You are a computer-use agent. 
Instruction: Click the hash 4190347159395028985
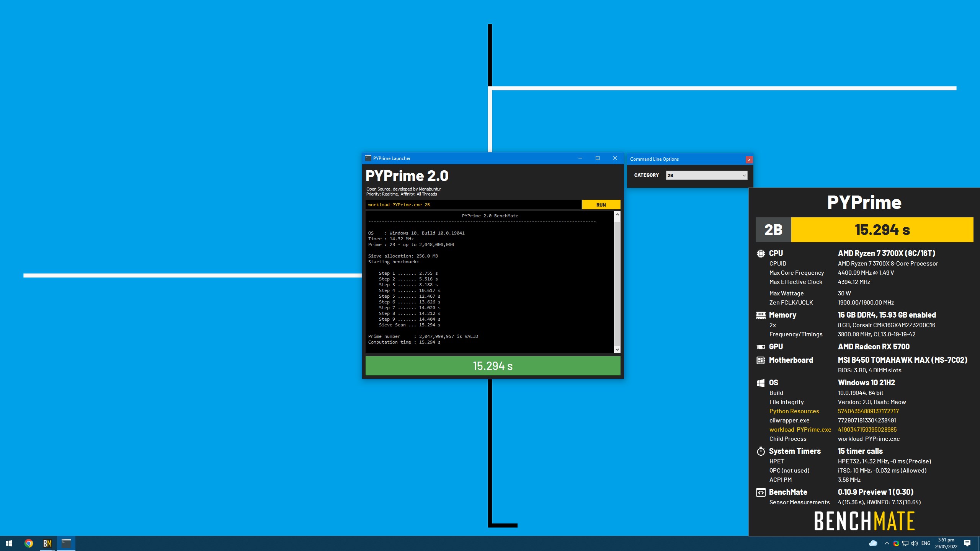(x=867, y=430)
